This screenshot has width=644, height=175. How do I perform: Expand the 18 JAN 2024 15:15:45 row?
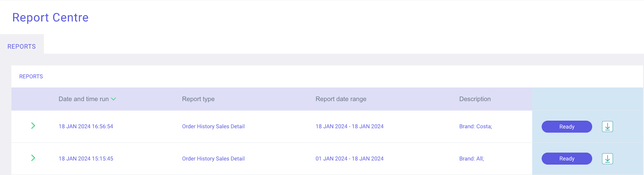[33, 158]
